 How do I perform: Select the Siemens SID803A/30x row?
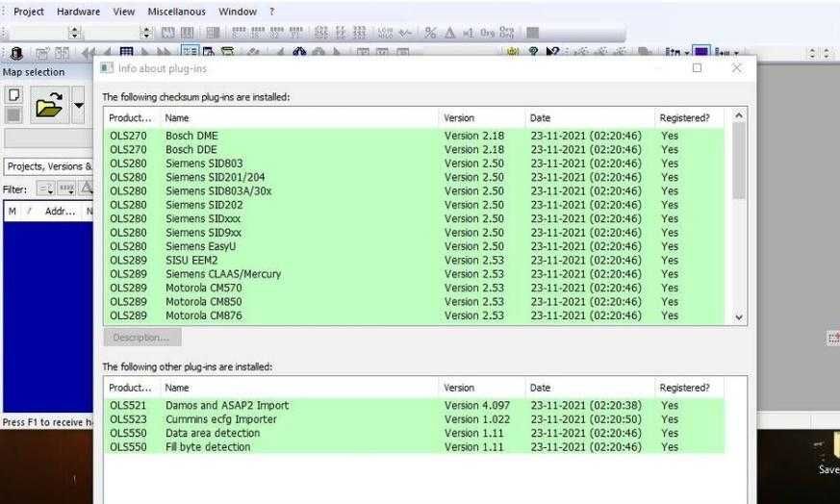click(415, 191)
